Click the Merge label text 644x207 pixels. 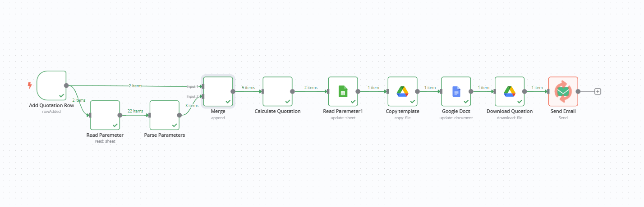[218, 111]
